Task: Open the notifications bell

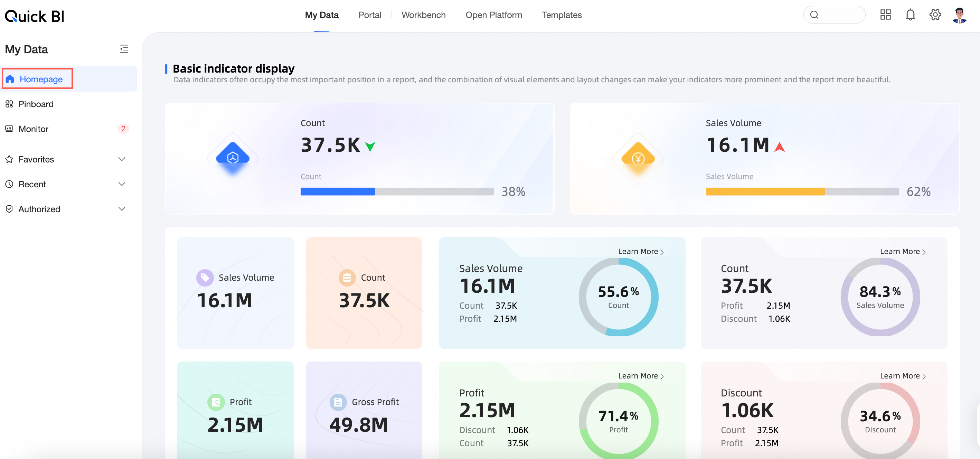Action: [x=910, y=15]
